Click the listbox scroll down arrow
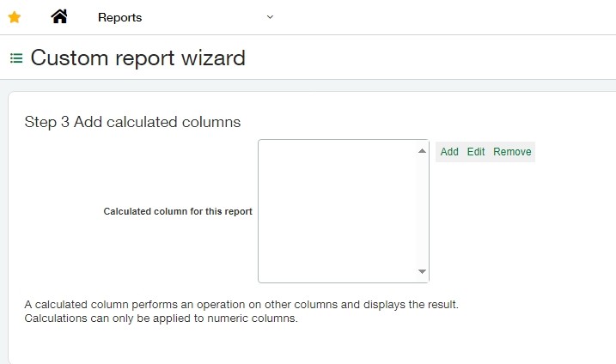 click(x=422, y=271)
